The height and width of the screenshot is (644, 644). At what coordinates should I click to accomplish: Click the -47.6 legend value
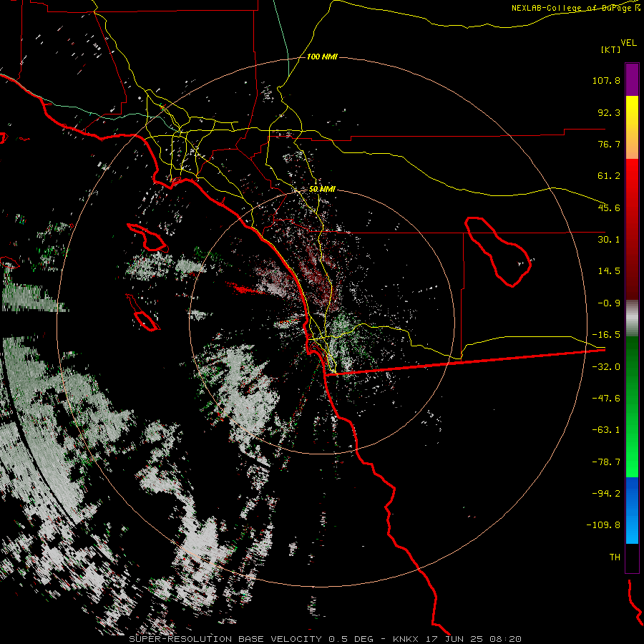tap(606, 399)
